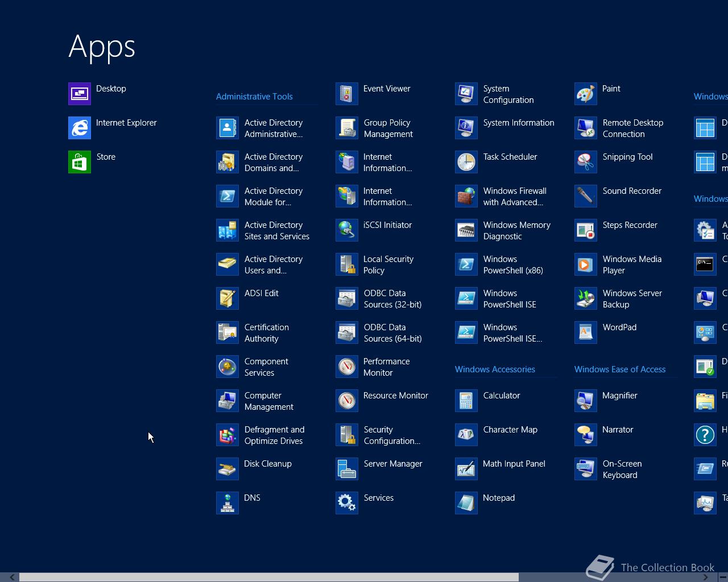
Task: Click the zoom-out minus button bottom corner
Action: 723,577
